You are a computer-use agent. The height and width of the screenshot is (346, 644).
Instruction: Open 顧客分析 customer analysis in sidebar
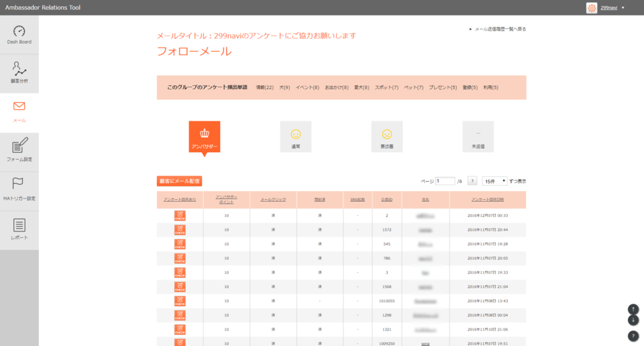pos(19,73)
